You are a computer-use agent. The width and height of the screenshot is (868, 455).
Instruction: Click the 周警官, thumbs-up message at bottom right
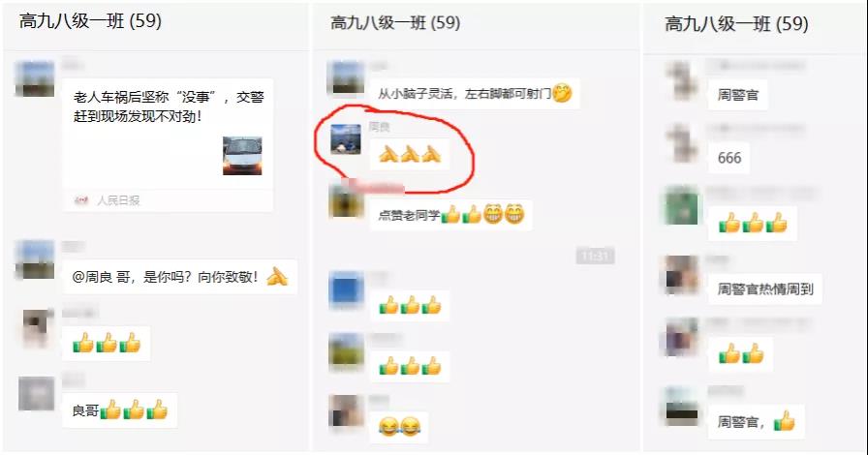pyautogui.click(x=757, y=421)
